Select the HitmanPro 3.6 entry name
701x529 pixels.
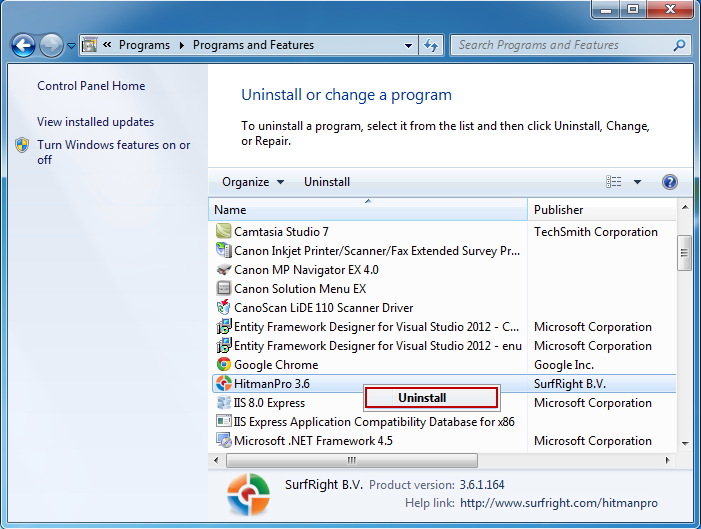272,384
